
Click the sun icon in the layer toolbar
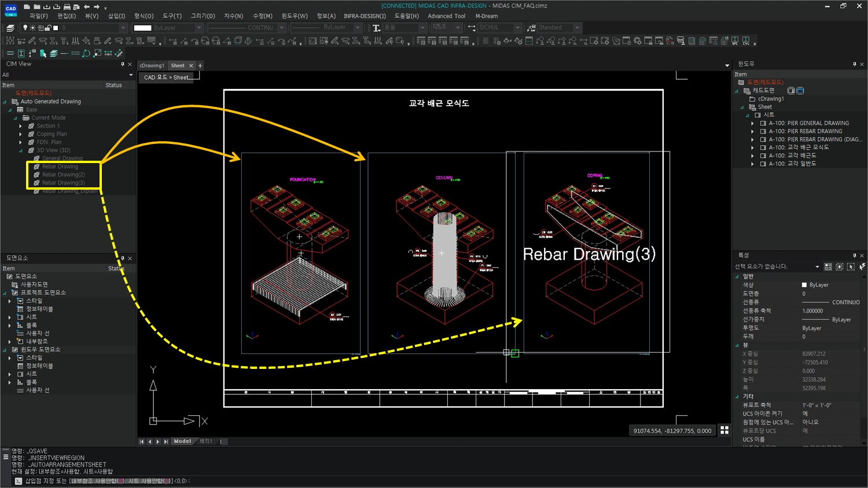[33, 27]
